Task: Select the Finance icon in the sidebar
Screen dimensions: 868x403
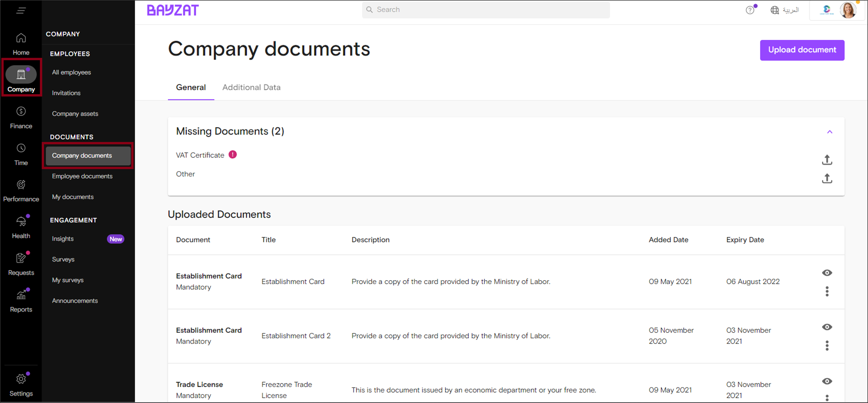Action: click(x=21, y=116)
